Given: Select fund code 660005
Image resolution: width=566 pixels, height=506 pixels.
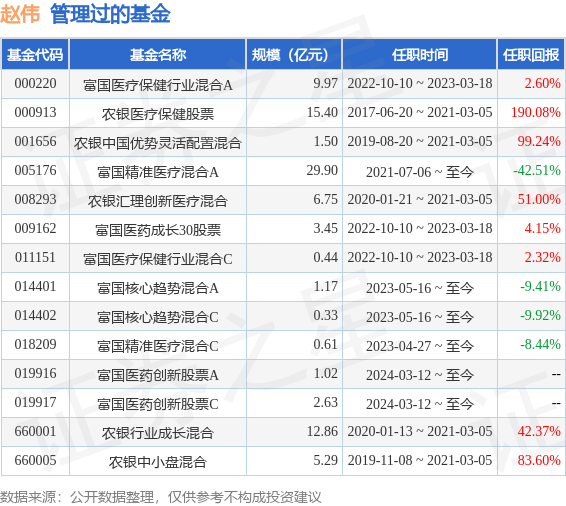Looking at the screenshot, I should pyautogui.click(x=35, y=460).
